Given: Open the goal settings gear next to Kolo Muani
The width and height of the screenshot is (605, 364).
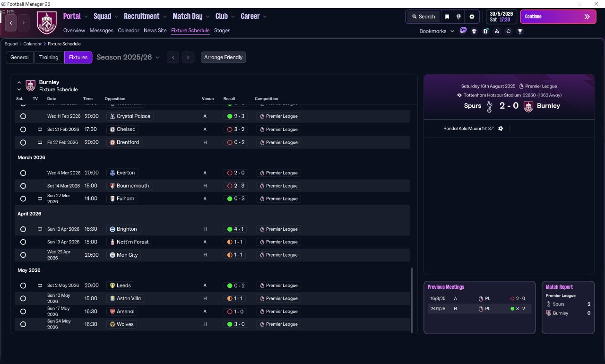Looking at the screenshot, I should (501, 129).
